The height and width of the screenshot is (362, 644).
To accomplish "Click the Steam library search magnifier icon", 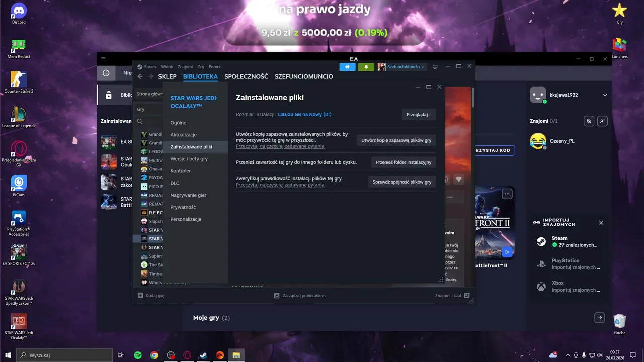I will pyautogui.click(x=140, y=121).
